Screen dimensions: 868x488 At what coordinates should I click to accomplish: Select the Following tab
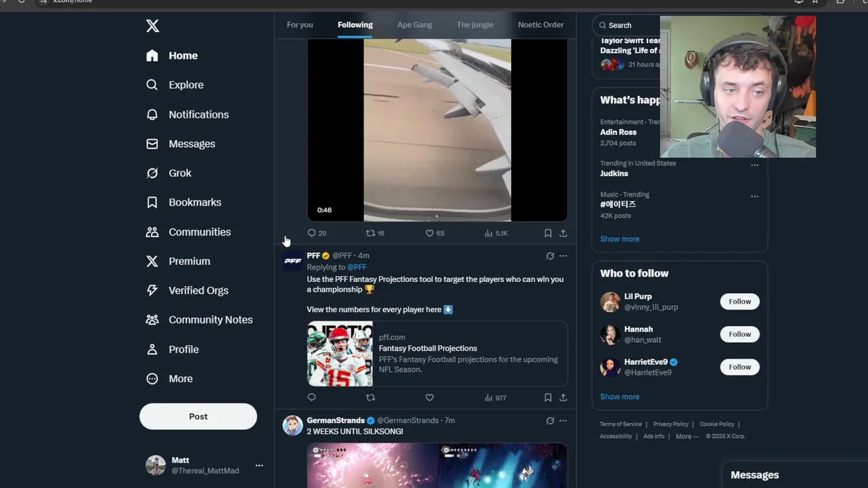pyautogui.click(x=355, y=25)
